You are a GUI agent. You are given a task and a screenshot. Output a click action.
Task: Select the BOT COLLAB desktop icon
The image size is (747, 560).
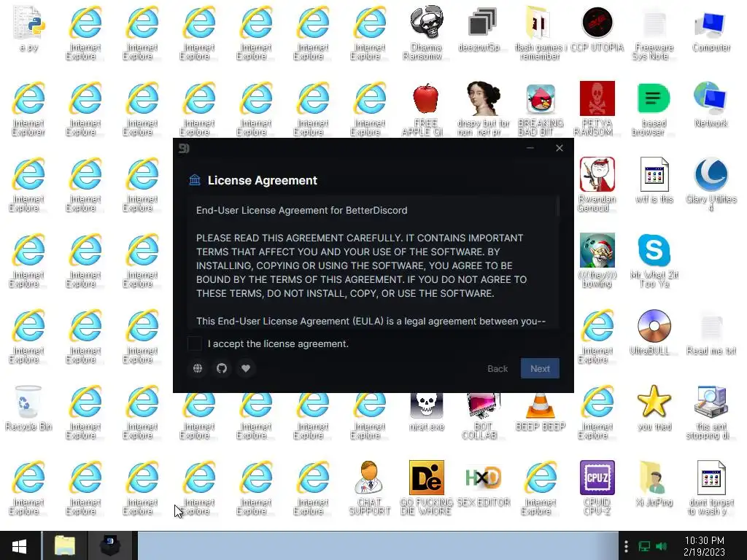click(x=483, y=416)
